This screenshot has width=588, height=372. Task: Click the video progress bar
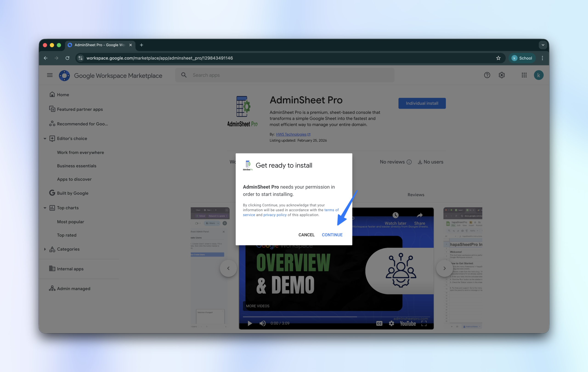(336, 317)
